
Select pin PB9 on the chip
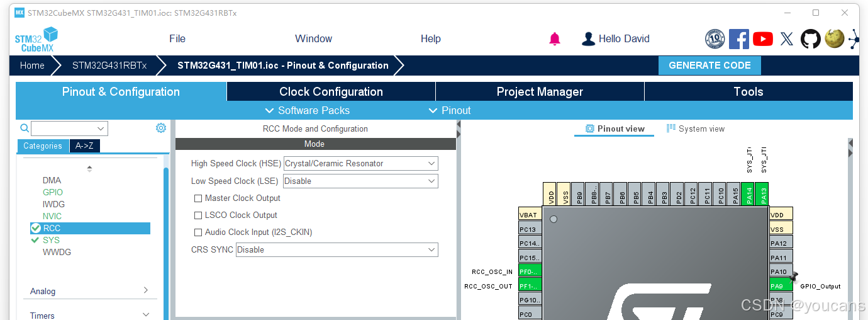579,193
